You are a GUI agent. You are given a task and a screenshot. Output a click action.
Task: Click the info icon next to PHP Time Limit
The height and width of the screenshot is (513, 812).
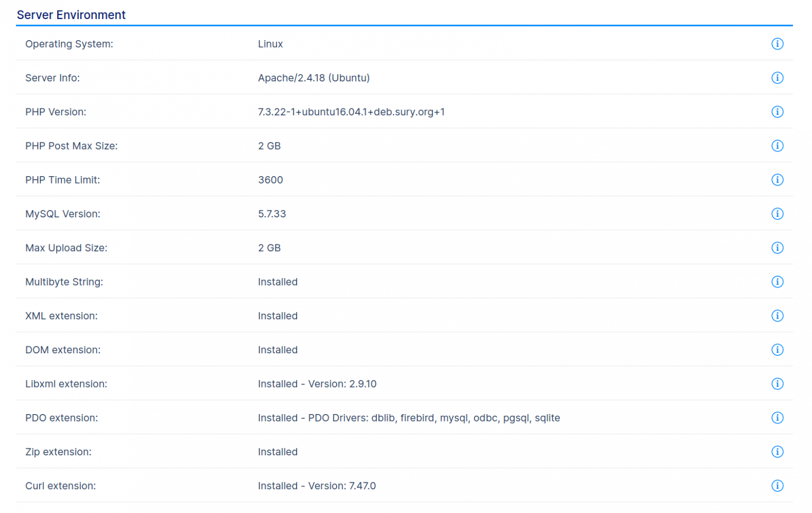coord(778,180)
